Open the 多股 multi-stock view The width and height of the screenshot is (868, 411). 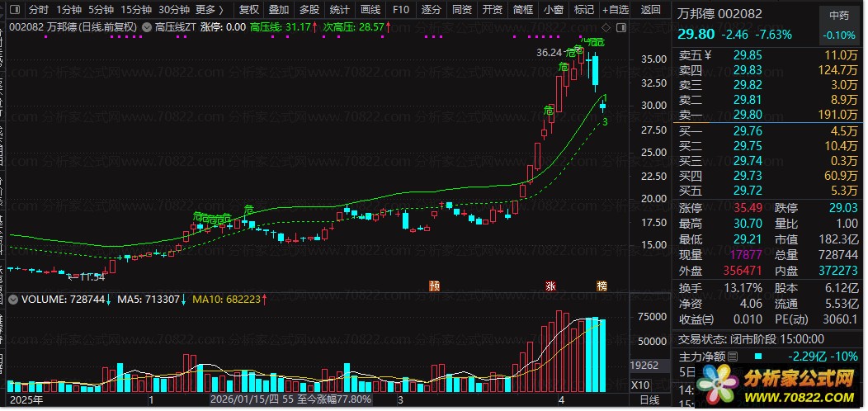tap(309, 10)
